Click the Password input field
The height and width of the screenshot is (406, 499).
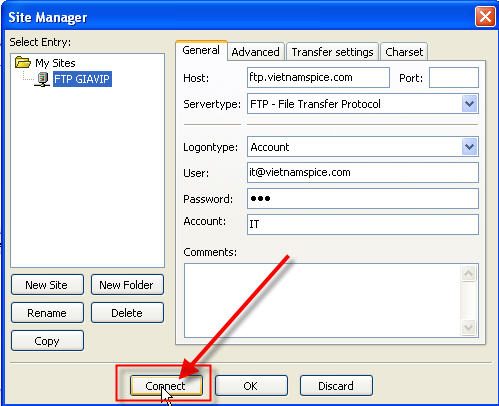click(x=363, y=198)
